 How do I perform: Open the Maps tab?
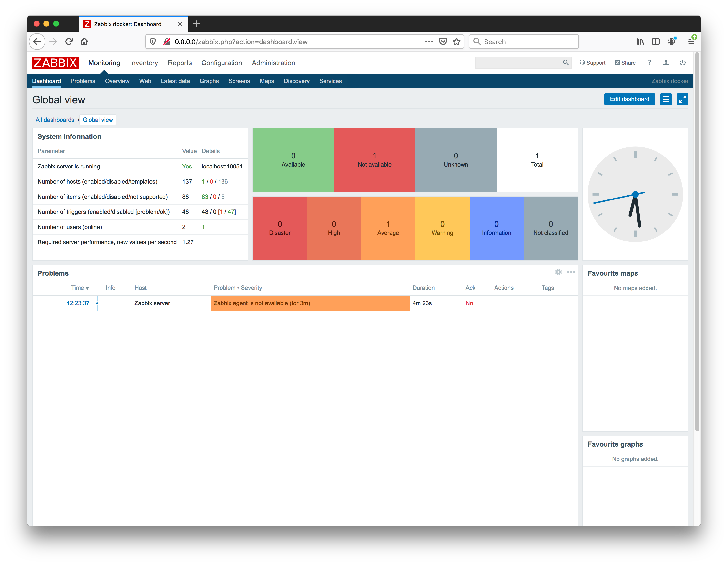267,81
